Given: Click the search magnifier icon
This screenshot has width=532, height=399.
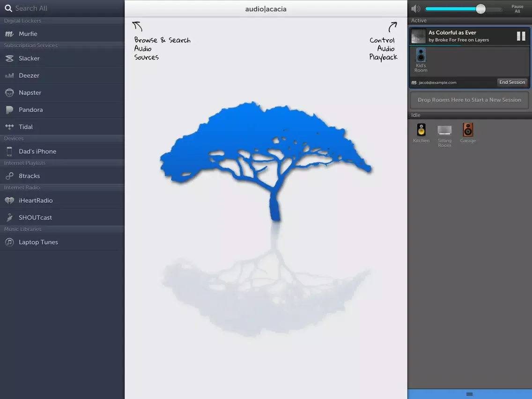Looking at the screenshot, I should tap(8, 8).
